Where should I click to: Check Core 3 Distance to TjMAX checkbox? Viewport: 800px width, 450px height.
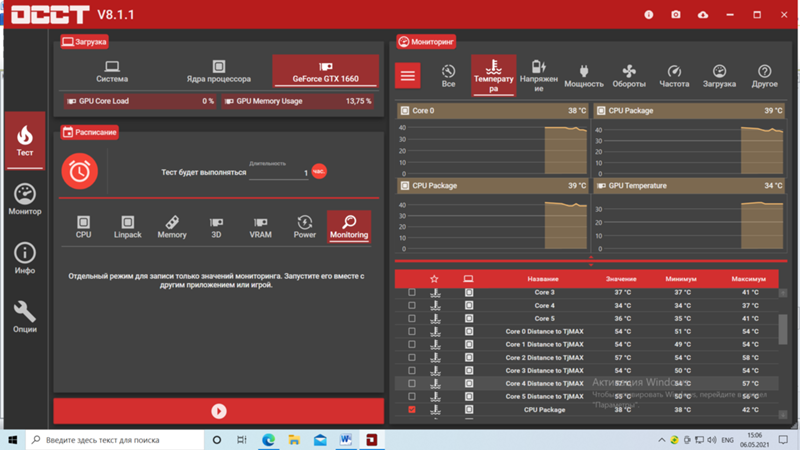coord(412,370)
